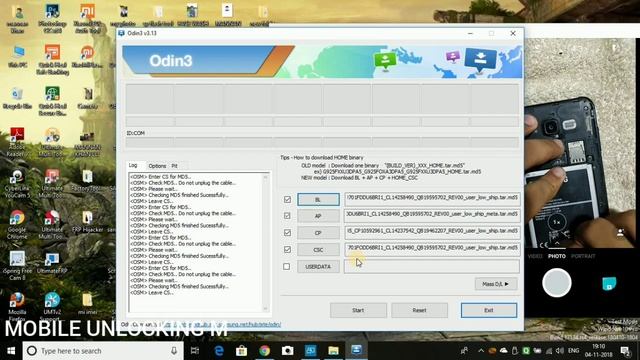Open Chrome from the taskbar

coord(264,351)
